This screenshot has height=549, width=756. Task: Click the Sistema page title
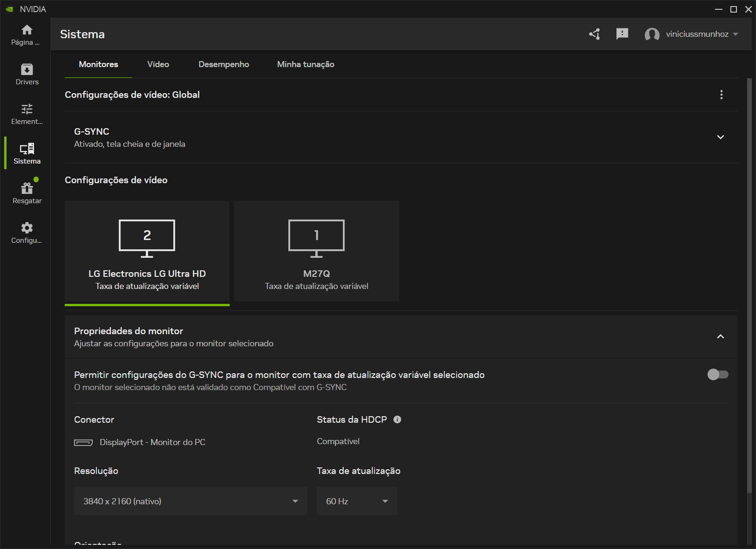point(82,34)
